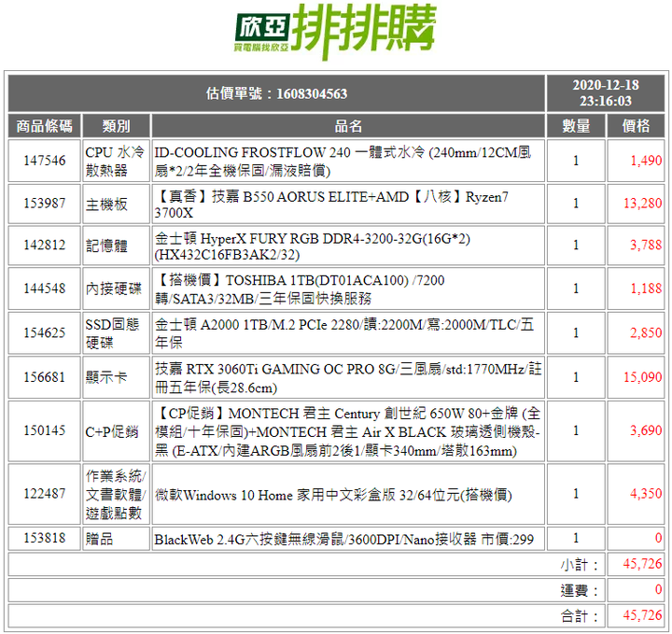Click the 技嘉 B550 AORUS ELITE product name
672x634 pixels.
tap(331, 204)
